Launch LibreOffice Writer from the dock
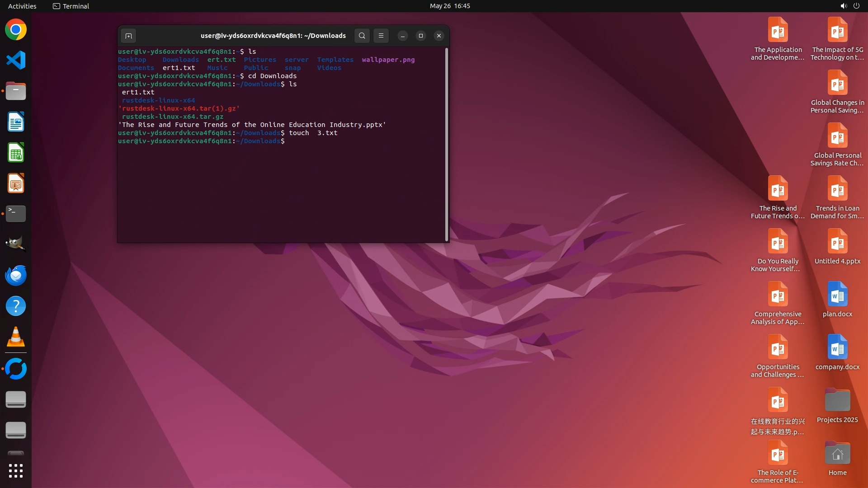 (x=16, y=122)
